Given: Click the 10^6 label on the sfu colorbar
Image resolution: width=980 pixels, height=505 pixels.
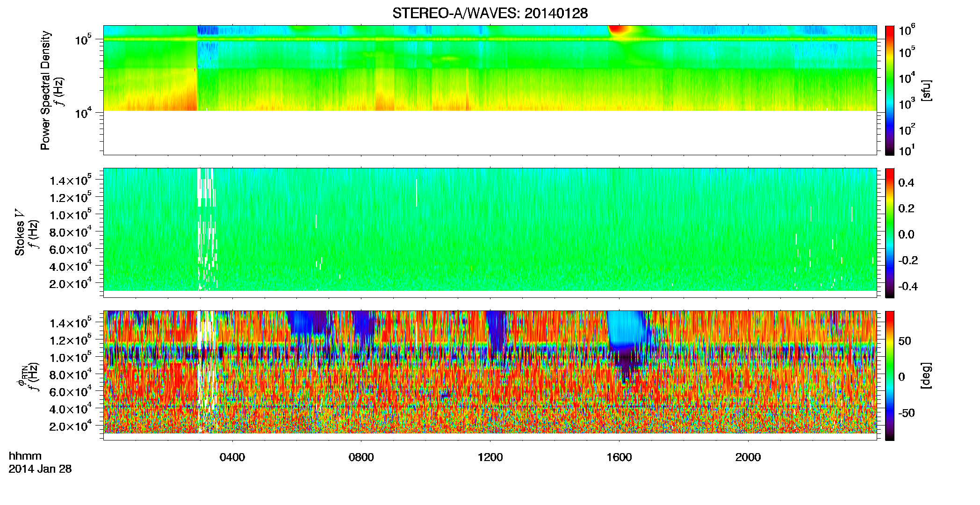Looking at the screenshot, I should point(907,30).
